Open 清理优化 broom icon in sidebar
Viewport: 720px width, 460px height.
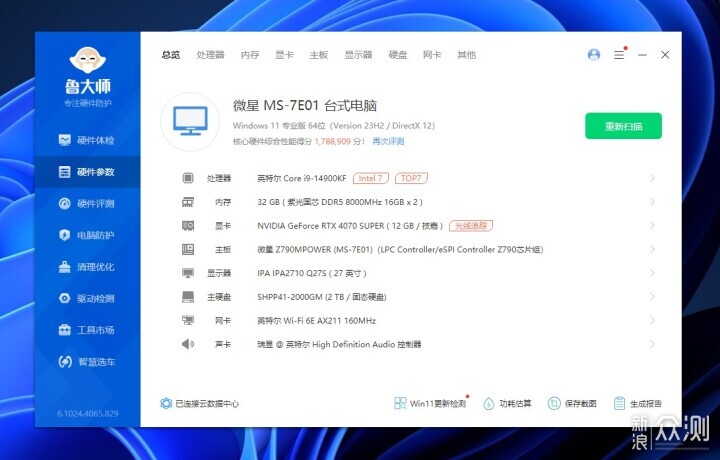point(64,267)
